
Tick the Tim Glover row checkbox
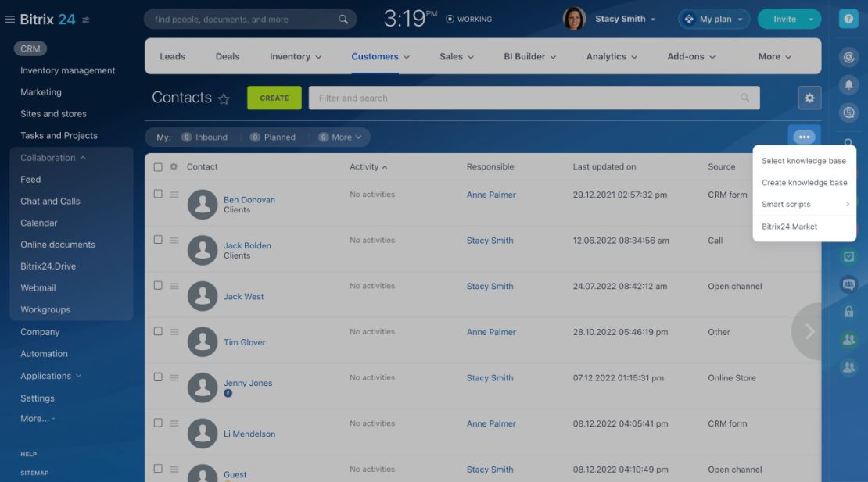(158, 332)
